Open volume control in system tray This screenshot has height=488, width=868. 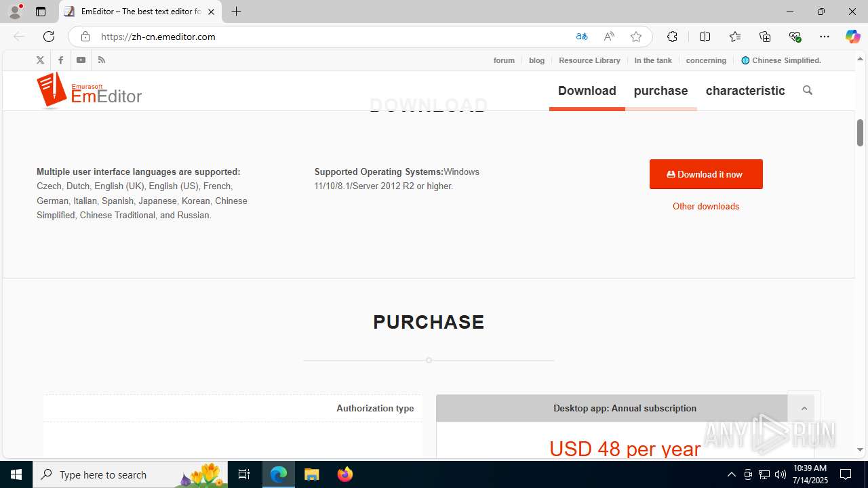point(781,474)
